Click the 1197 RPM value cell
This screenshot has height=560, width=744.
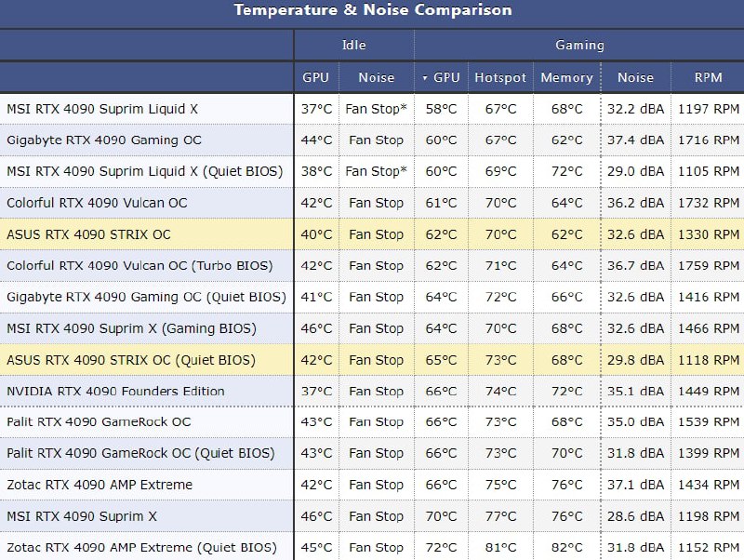pyautogui.click(x=708, y=109)
